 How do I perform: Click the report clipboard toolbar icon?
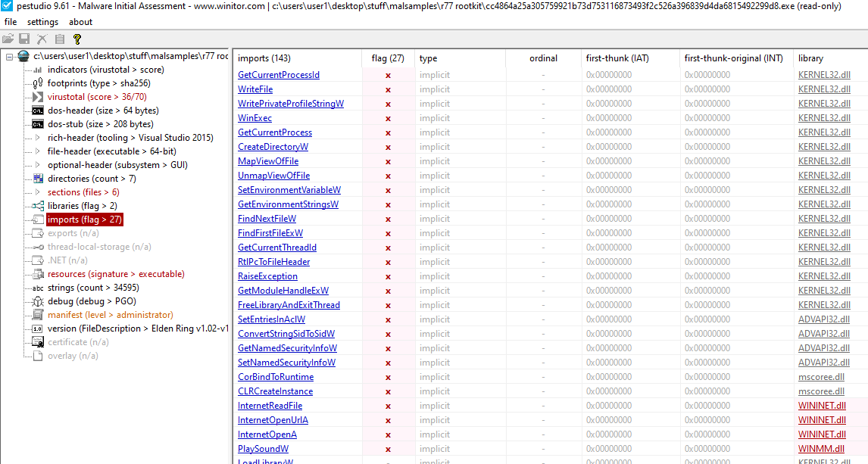click(x=59, y=39)
